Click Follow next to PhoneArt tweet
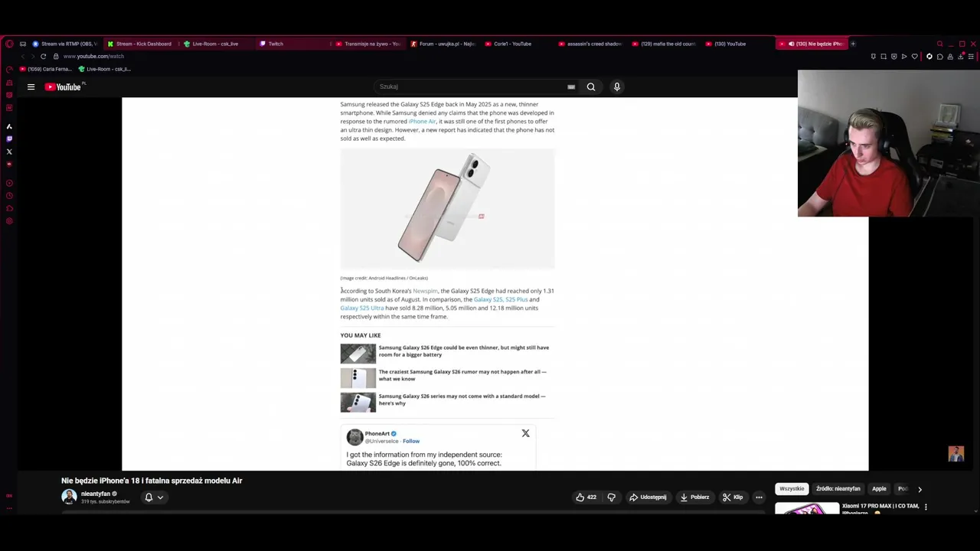Screen dimensions: 980x551 [411, 442]
